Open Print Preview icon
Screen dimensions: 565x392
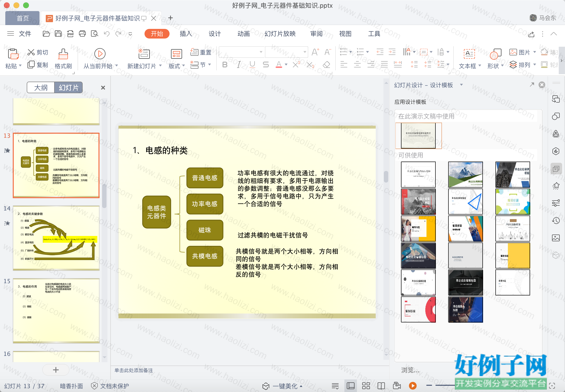[94, 34]
